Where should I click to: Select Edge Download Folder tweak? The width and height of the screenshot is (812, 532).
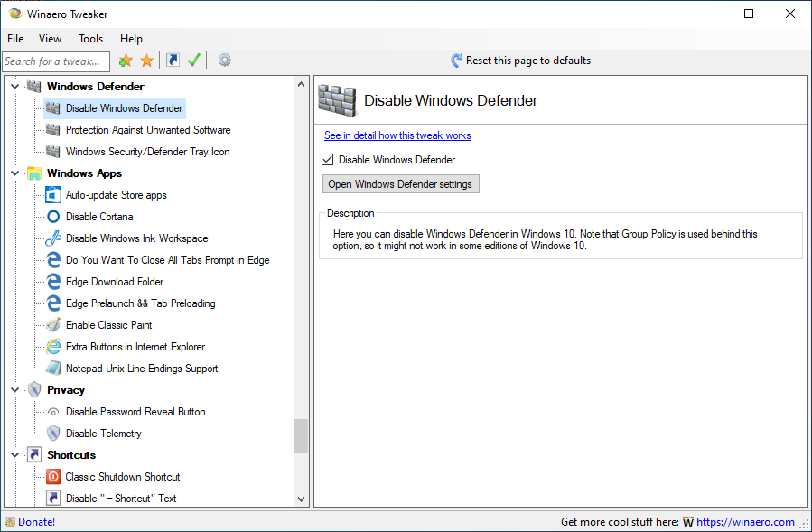(115, 282)
